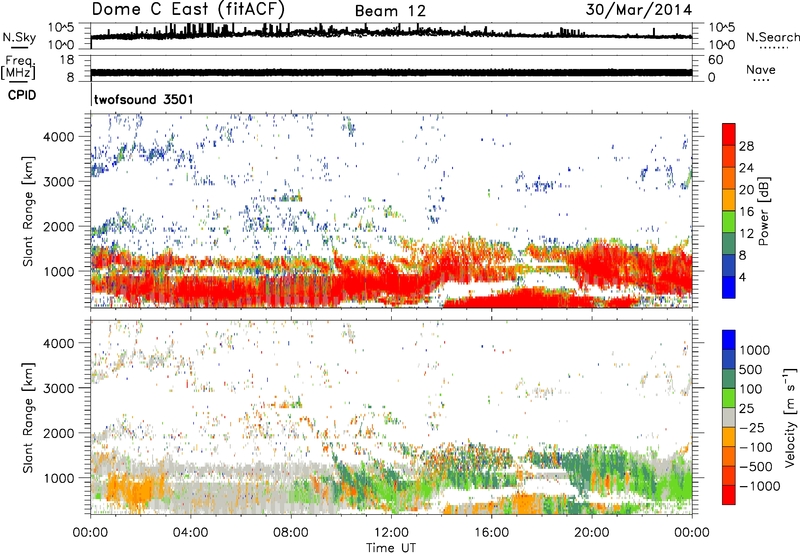The height and width of the screenshot is (554, 800).
Task: Click the blue segment of the Power color bar
Action: click(729, 288)
